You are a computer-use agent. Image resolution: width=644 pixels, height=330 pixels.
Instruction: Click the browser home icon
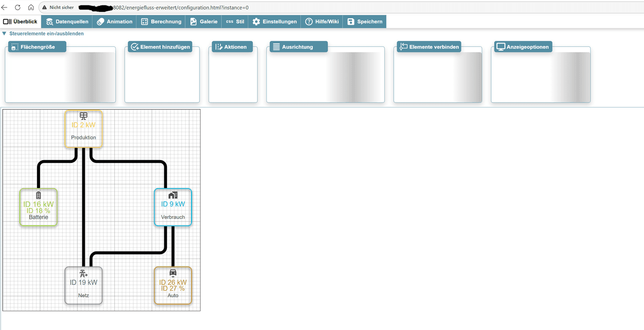coord(32,8)
